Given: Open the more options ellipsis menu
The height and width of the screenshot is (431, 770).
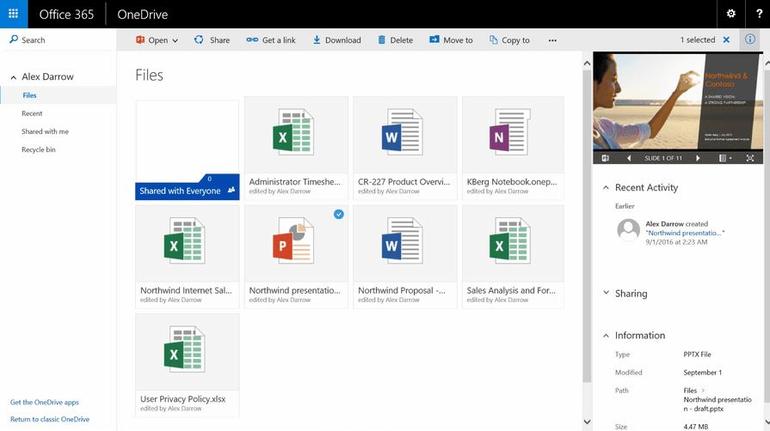Looking at the screenshot, I should point(552,40).
